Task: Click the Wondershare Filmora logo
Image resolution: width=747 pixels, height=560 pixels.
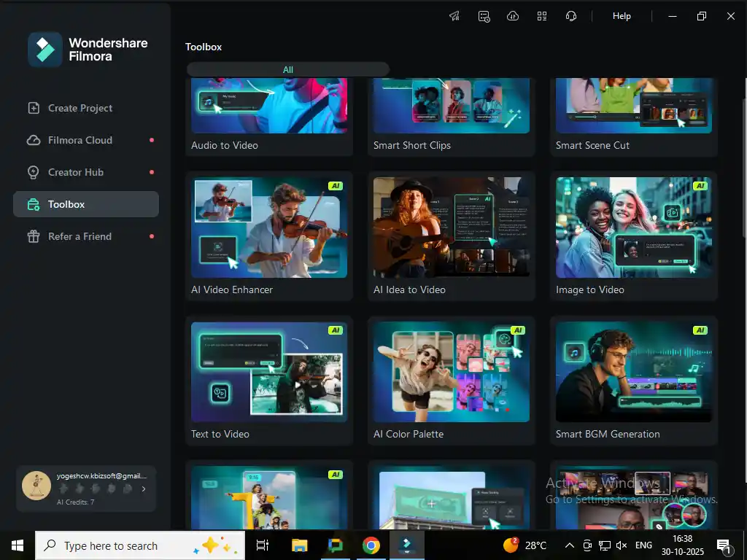Action: [45, 50]
